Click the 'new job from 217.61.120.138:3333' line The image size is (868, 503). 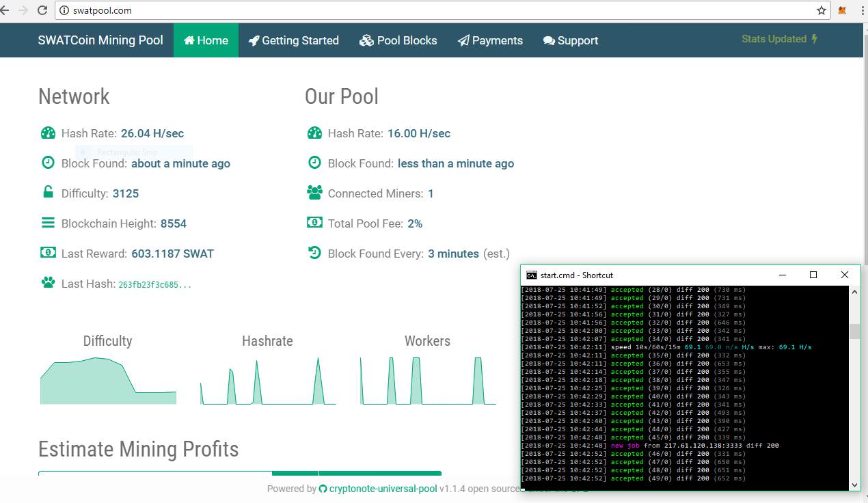click(x=650, y=446)
